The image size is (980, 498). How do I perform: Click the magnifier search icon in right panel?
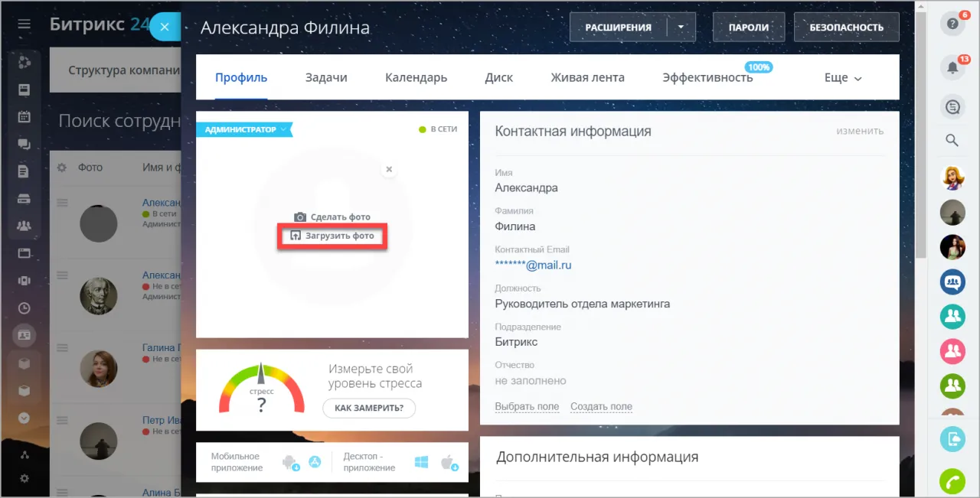point(952,140)
